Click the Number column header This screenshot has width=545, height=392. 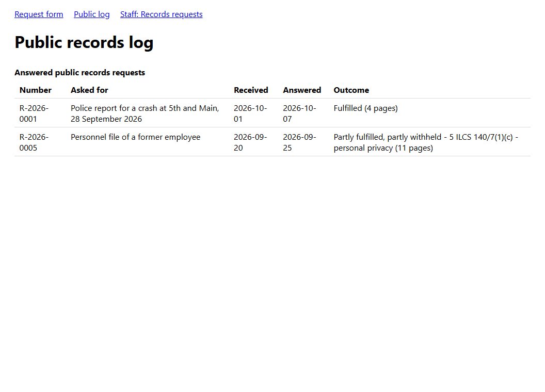(36, 90)
